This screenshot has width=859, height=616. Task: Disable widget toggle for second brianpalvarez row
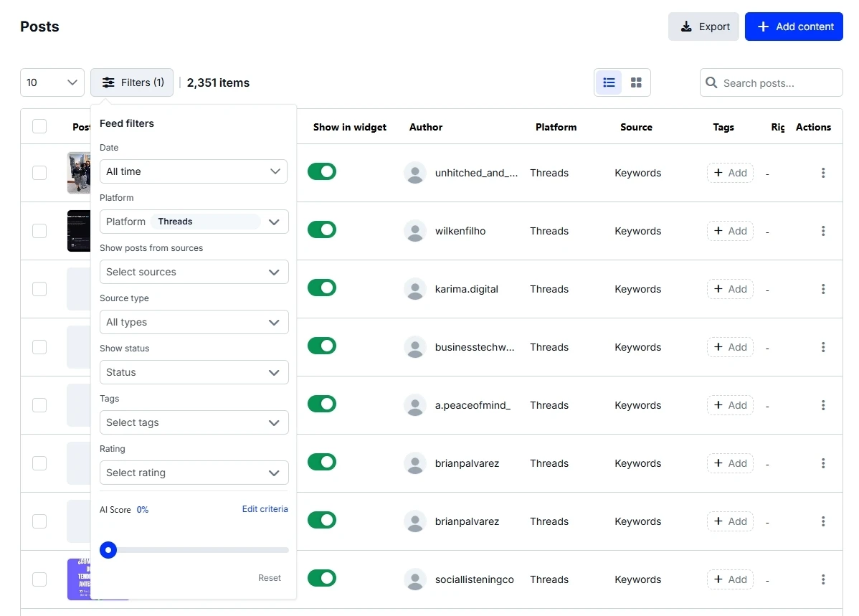tap(321, 520)
